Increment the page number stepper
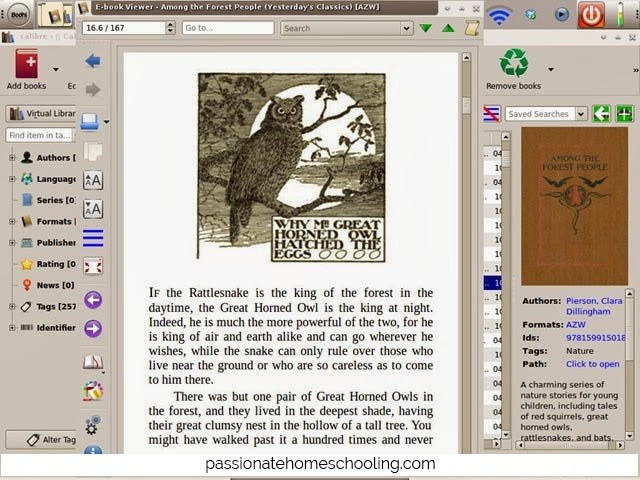Image resolution: width=640 pixels, height=480 pixels. click(171, 24)
